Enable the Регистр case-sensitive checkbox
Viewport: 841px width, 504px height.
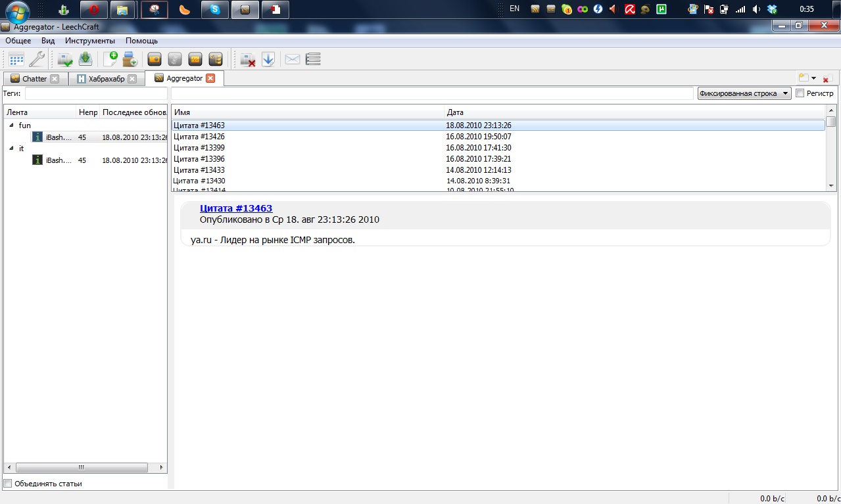click(800, 93)
